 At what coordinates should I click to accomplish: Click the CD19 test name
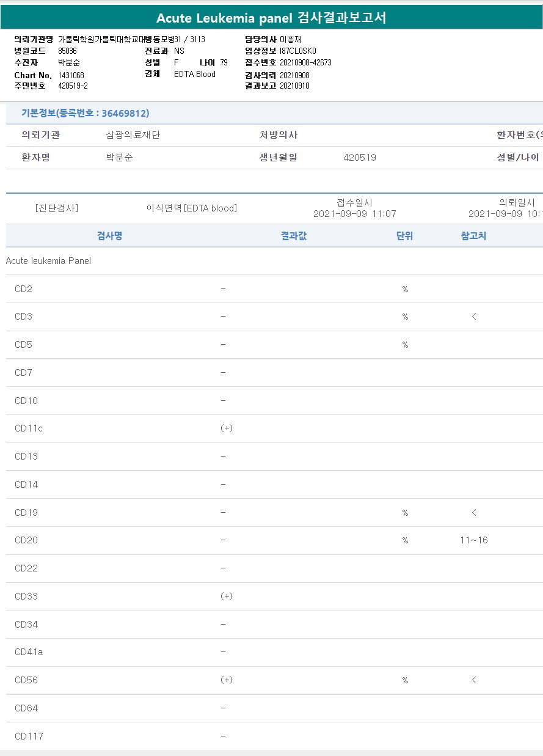coord(26,513)
